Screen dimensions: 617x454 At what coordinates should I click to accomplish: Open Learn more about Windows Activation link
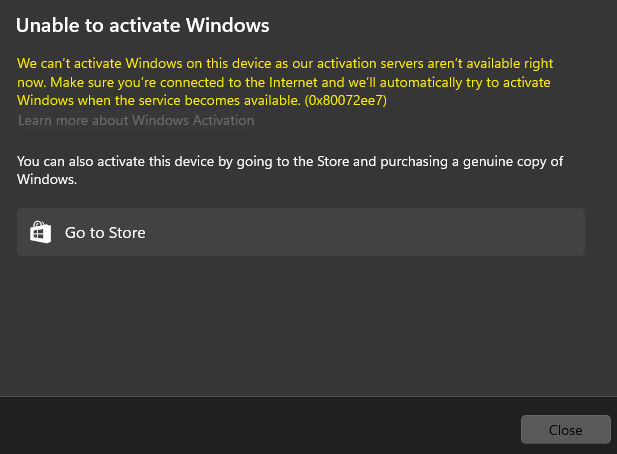[136, 121]
